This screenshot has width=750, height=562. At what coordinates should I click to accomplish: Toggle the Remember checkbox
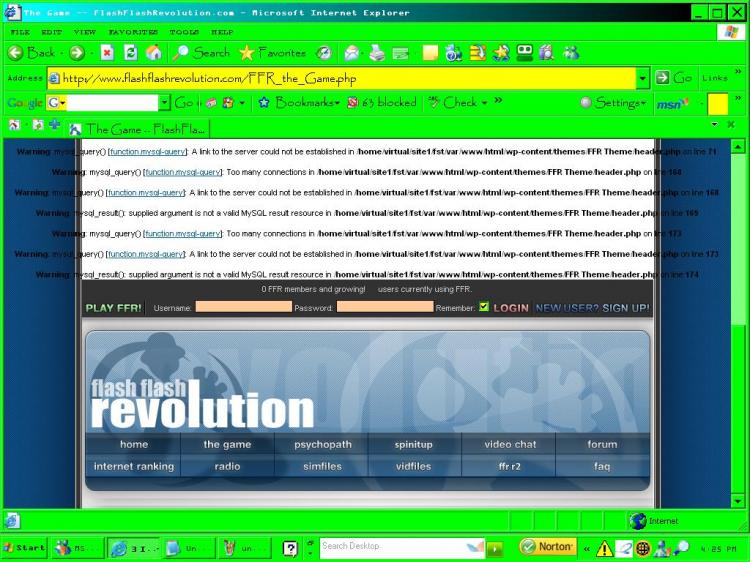(x=484, y=307)
